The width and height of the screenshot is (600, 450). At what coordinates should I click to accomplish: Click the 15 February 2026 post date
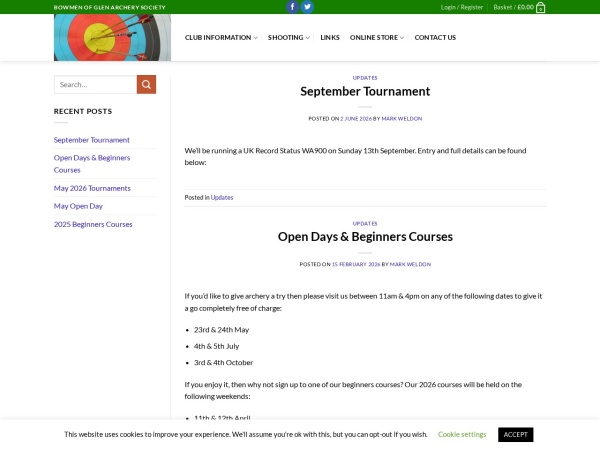[x=356, y=264]
